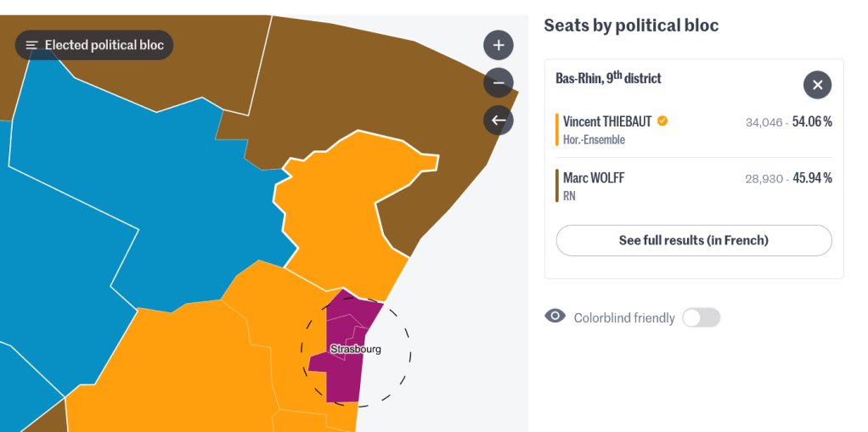868x432 pixels.
Task: Select candidate Vincent THIEBAUT name
Action: pyautogui.click(x=607, y=121)
